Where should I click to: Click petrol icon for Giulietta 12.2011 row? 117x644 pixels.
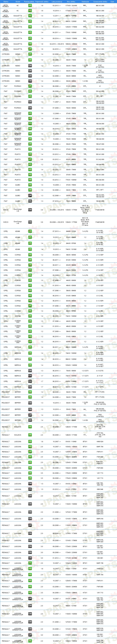30,16
